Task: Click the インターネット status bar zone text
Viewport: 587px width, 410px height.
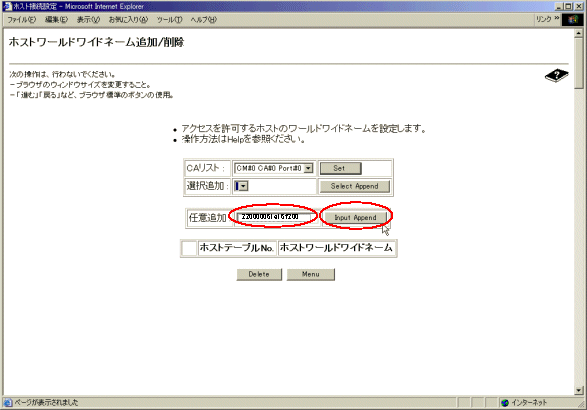Action: [529, 403]
